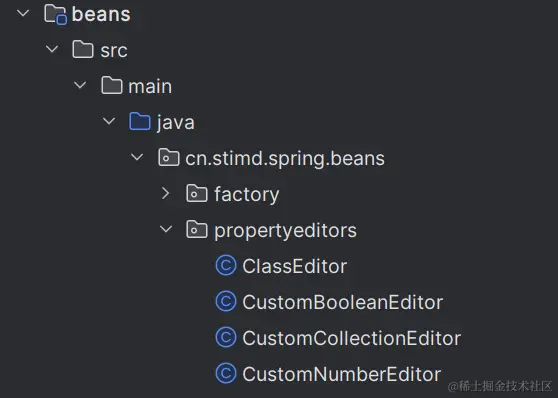Click the CustomNumberEditor class icon
Screen dimensions: 558x398
coord(226,374)
